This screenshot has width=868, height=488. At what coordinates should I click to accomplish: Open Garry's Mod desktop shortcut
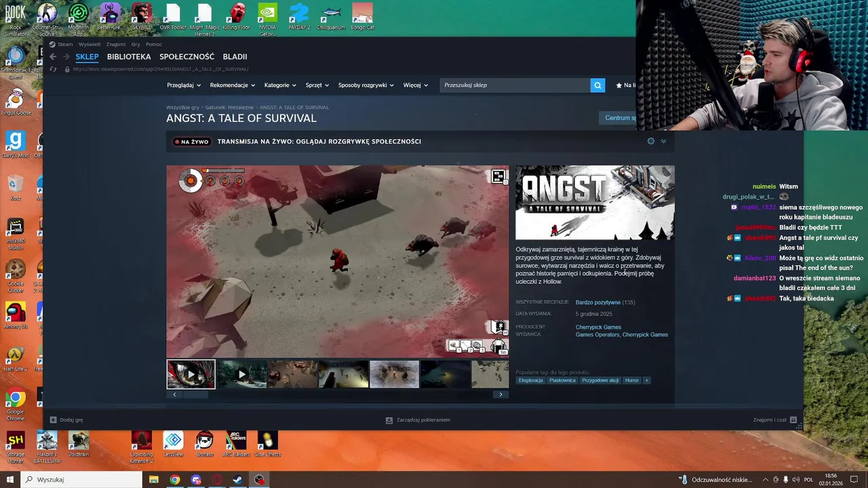click(16, 144)
